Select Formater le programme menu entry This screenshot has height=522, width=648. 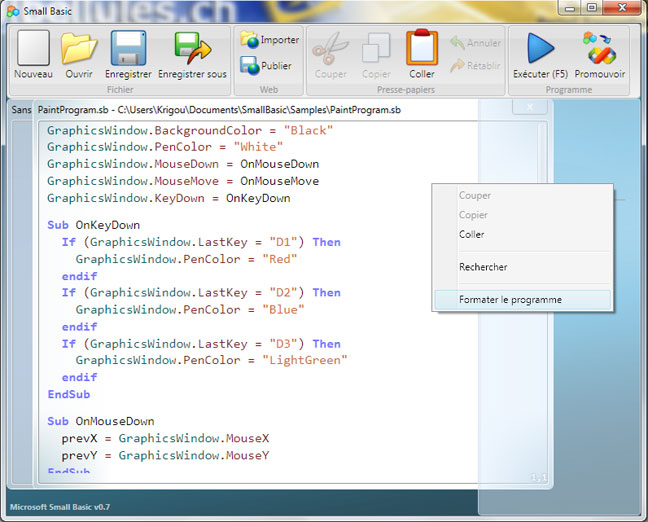click(522, 300)
